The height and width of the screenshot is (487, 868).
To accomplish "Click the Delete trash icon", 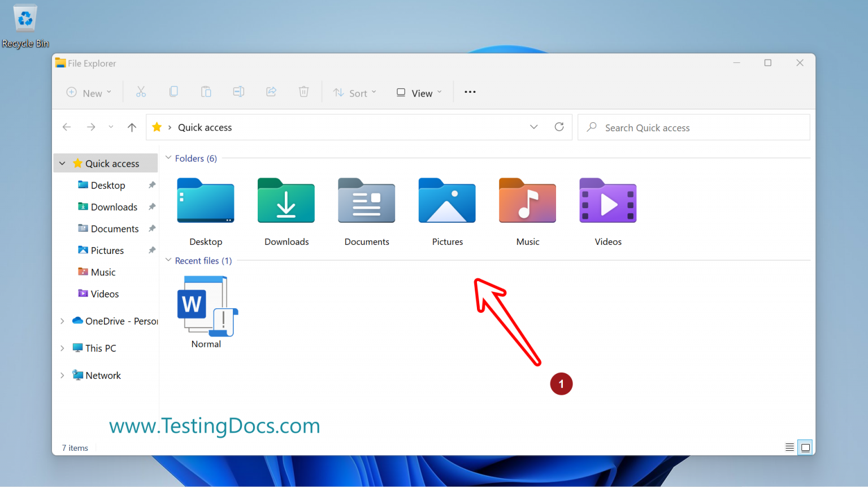I will [x=303, y=91].
